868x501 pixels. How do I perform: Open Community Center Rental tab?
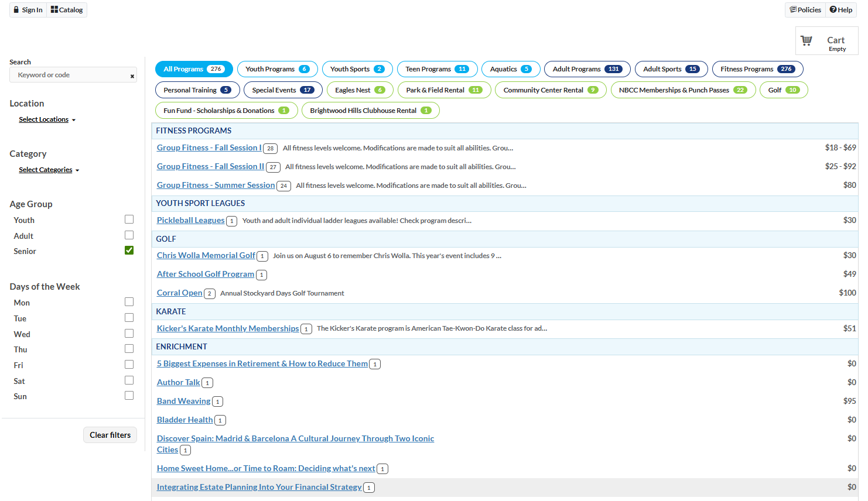click(x=551, y=90)
